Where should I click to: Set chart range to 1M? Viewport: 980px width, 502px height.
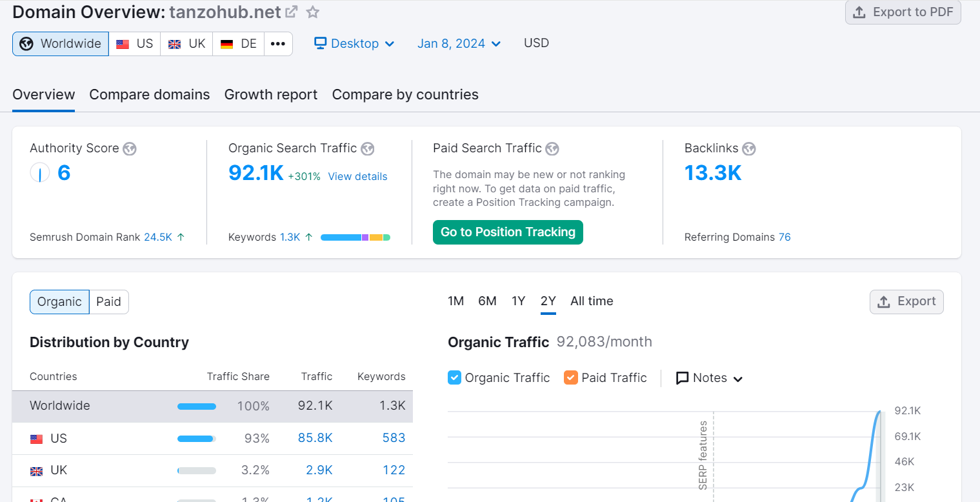coord(456,301)
